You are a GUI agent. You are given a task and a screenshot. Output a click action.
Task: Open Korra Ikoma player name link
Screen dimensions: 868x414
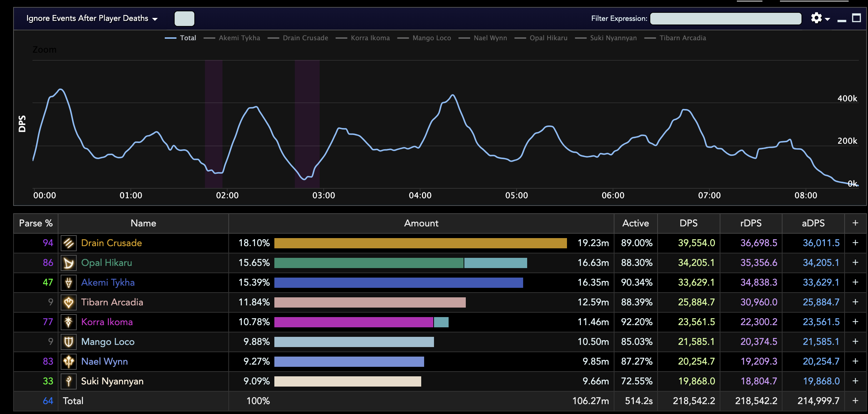107,322
